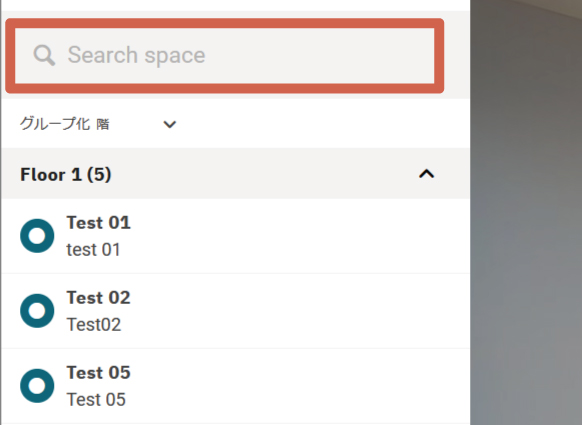Click the chevron beside グループ化 階
Screen dimensions: 582x425
pyautogui.click(x=170, y=124)
